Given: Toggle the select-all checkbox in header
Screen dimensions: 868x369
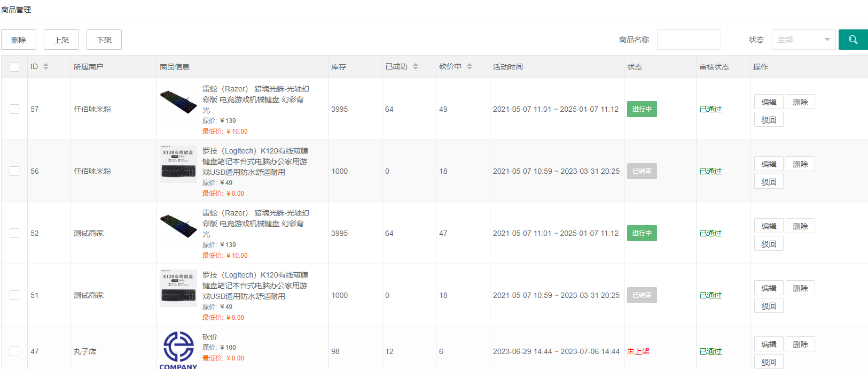Looking at the screenshot, I should pos(14,67).
